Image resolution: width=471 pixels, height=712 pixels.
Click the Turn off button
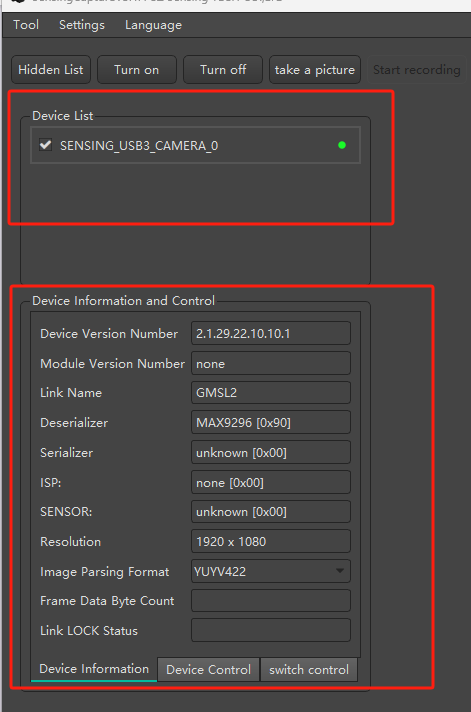pyautogui.click(x=223, y=70)
